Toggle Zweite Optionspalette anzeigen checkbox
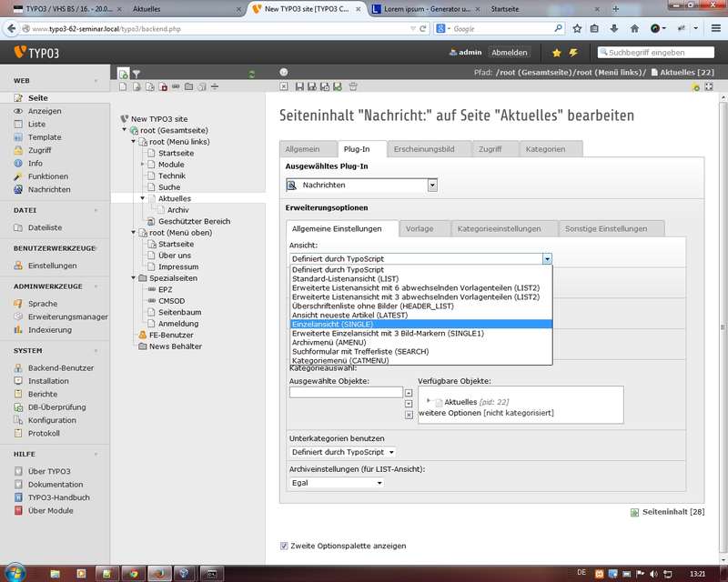Image resolution: width=728 pixels, height=582 pixels. tap(284, 546)
